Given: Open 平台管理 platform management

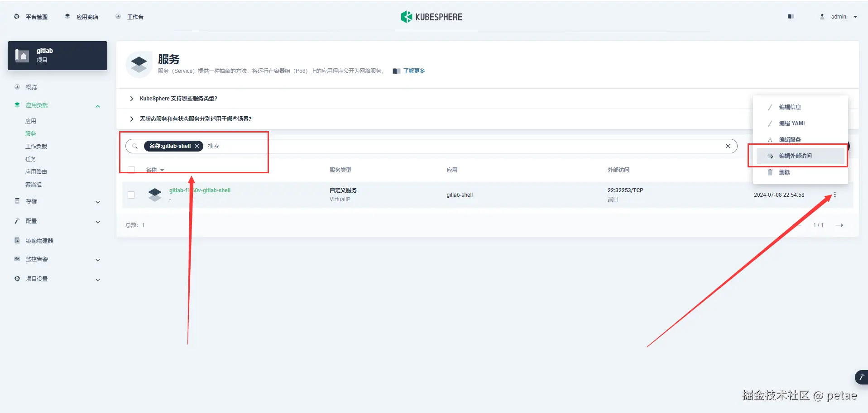Looking at the screenshot, I should coord(31,17).
